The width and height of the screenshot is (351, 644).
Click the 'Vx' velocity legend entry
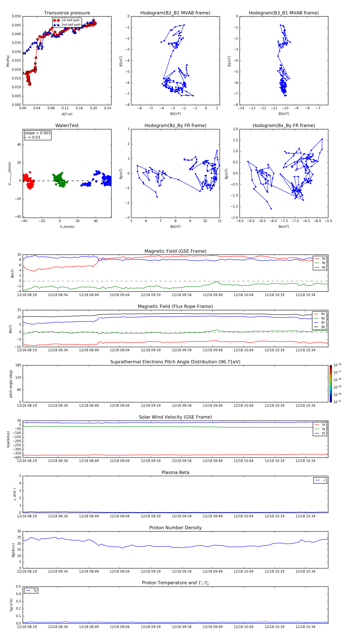coord(320,424)
